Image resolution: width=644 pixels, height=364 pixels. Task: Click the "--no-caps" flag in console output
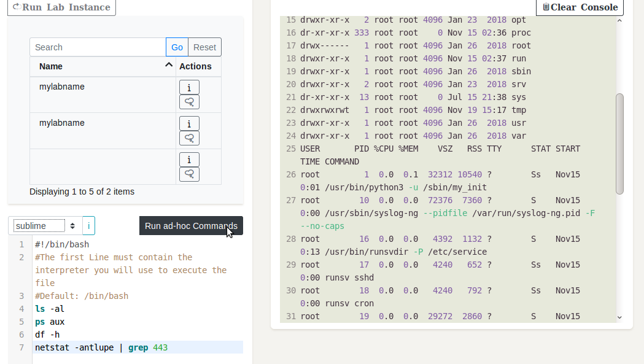[x=322, y=226]
